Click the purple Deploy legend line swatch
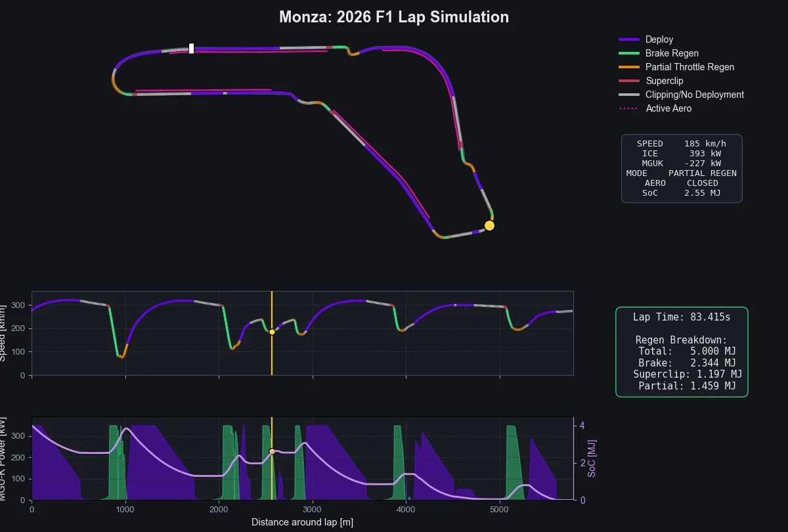Image resolution: width=788 pixels, height=532 pixels. (x=629, y=39)
